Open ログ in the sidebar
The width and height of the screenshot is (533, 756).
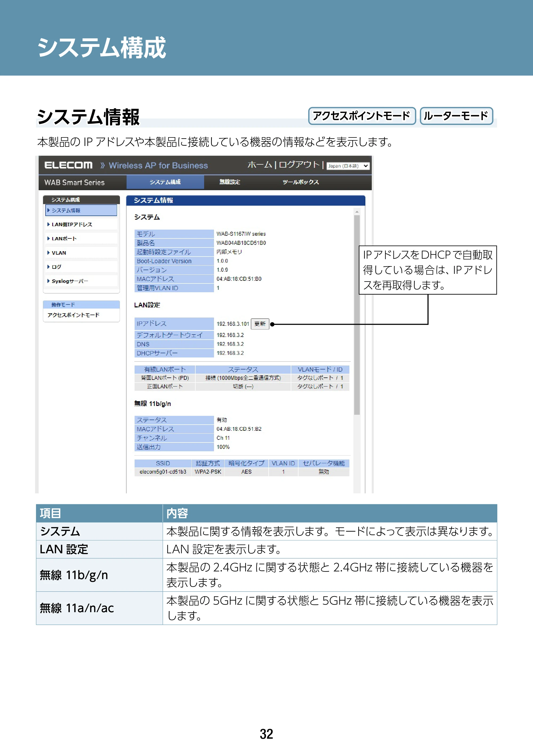click(x=81, y=267)
